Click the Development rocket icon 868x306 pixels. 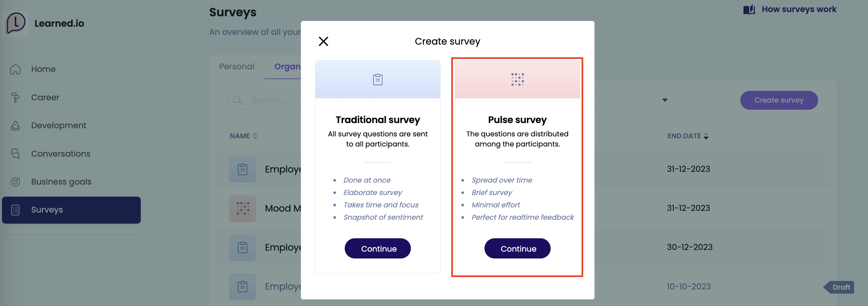[x=16, y=126]
